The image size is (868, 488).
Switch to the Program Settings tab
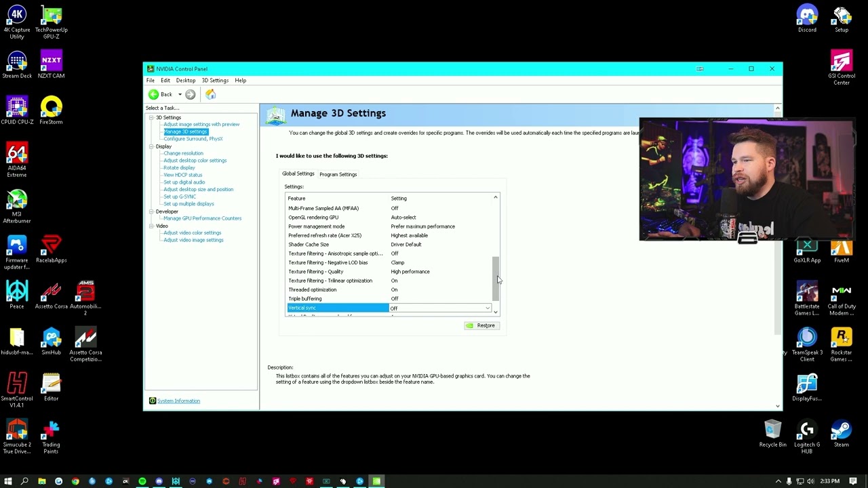pyautogui.click(x=338, y=174)
